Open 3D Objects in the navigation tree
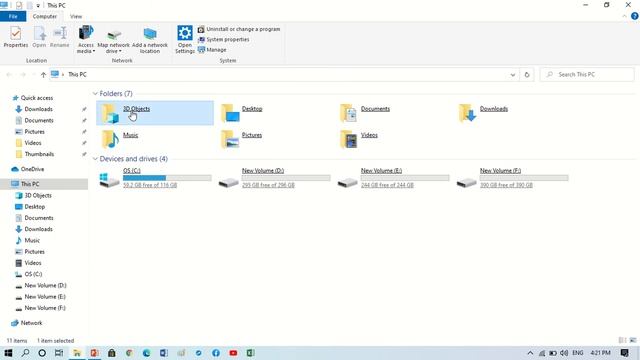The width and height of the screenshot is (640, 360). 38,196
